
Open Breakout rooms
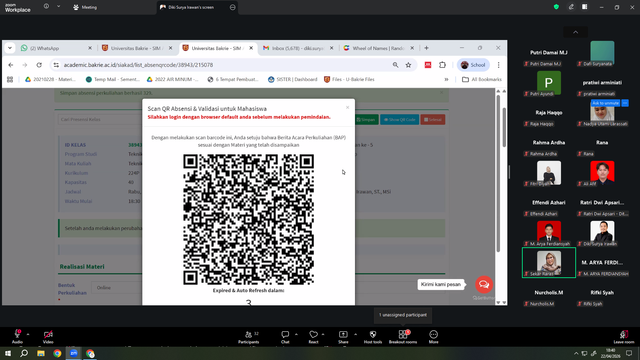pyautogui.click(x=403, y=337)
